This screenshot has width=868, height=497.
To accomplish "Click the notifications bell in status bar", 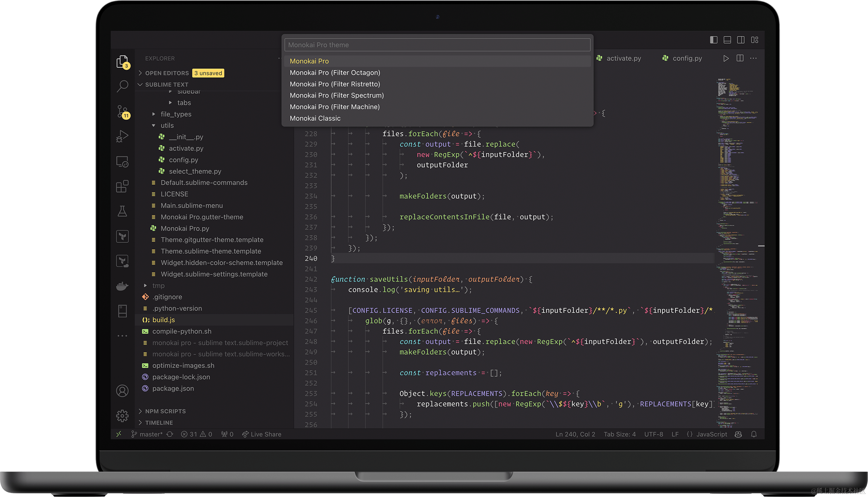I will point(753,434).
